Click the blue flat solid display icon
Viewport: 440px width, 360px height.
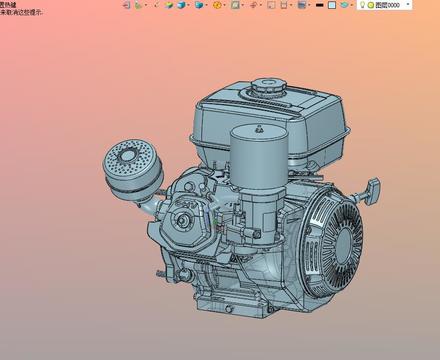[199, 5]
